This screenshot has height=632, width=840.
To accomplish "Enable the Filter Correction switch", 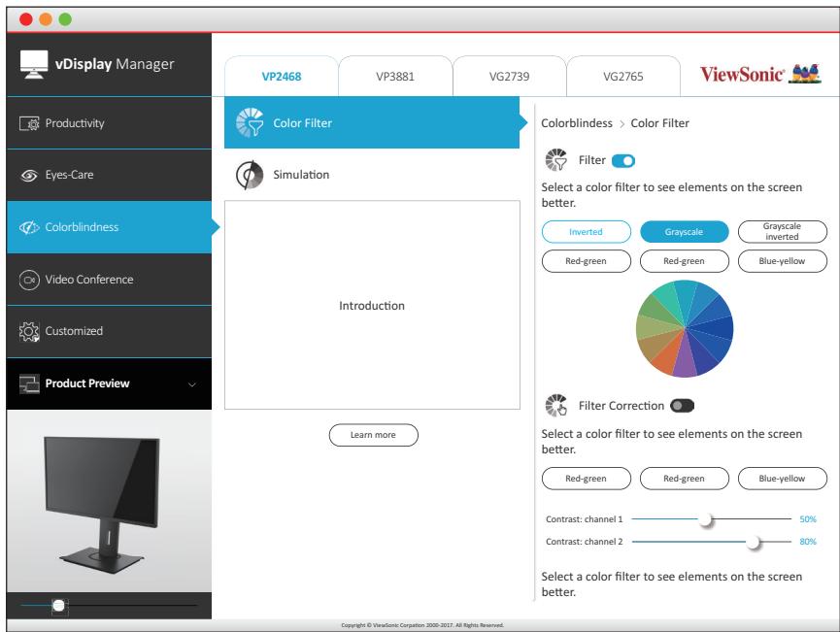I will click(682, 406).
